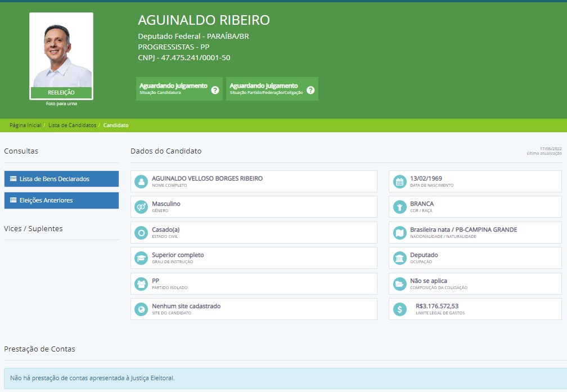Click the gender symbol icon beside Masculino
Viewport: 567px width, 392px height.
click(141, 207)
